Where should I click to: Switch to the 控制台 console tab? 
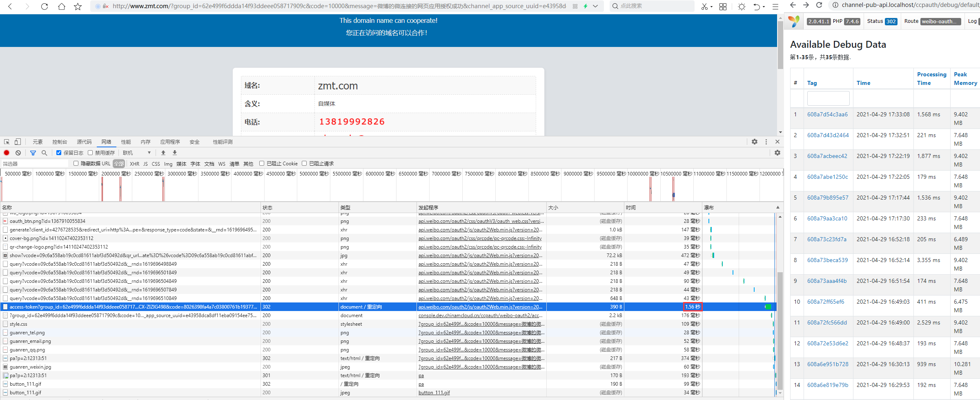pyautogui.click(x=60, y=142)
